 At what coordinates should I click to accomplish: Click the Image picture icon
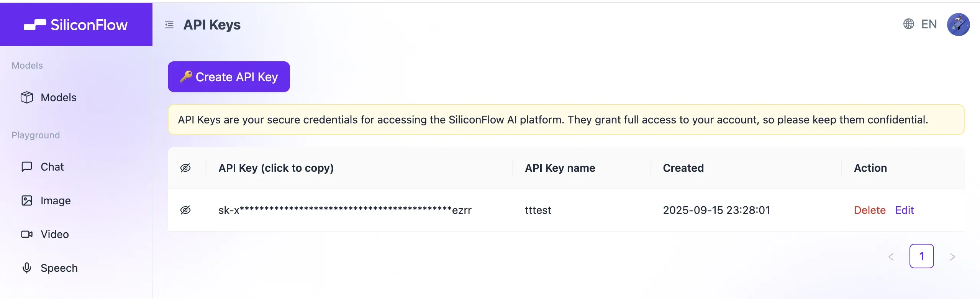click(x=27, y=200)
